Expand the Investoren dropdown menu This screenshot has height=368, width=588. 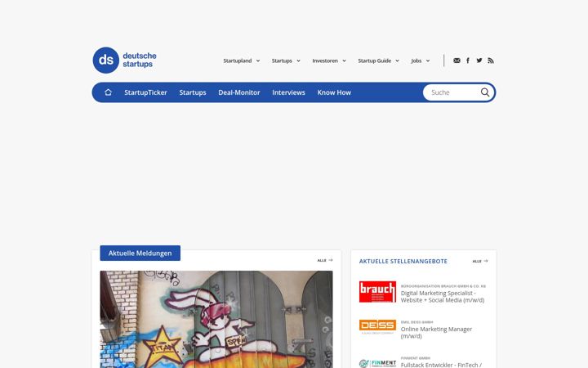(329, 61)
